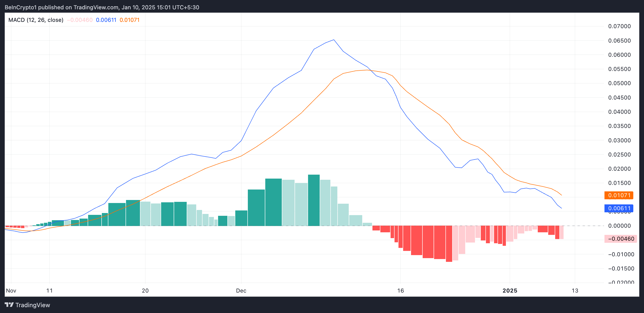The height and width of the screenshot is (313, 644).
Task: Click the blue 0.00611 value in legend
Action: coord(106,20)
